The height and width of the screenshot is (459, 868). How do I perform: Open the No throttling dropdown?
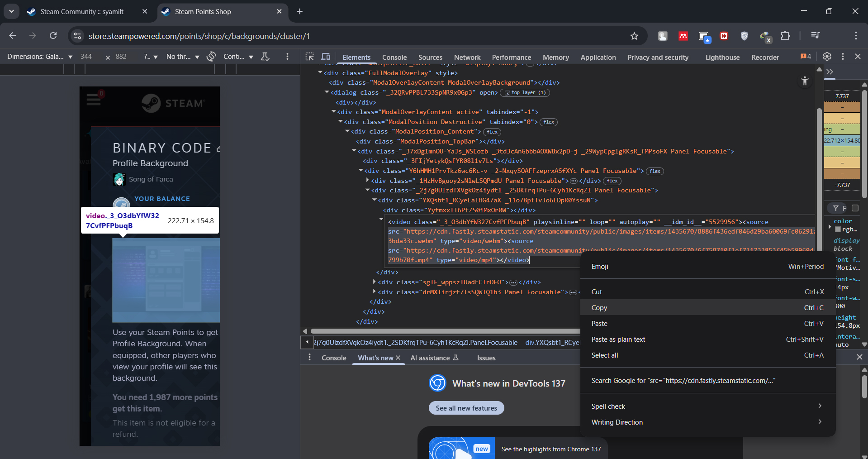click(x=183, y=57)
